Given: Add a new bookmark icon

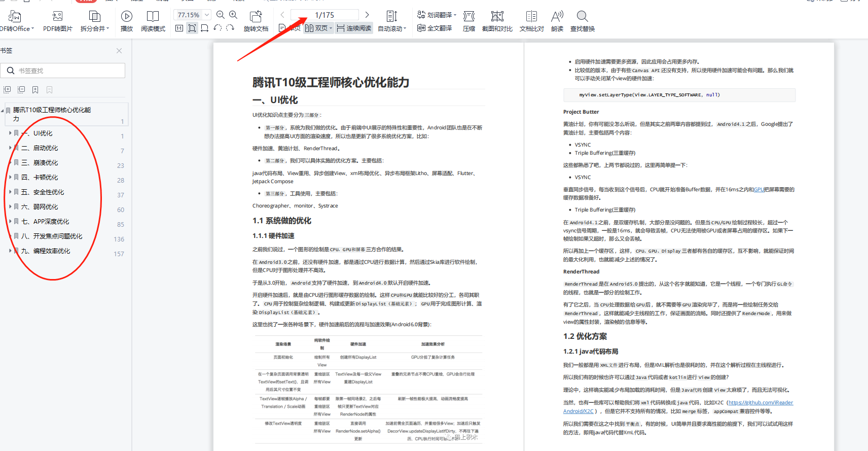Looking at the screenshot, I should click(x=35, y=90).
